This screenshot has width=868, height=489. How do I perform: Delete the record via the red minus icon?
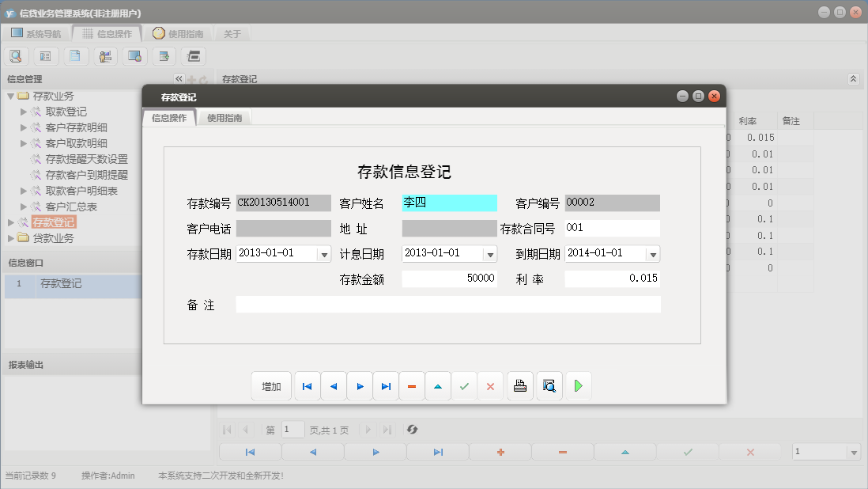[x=412, y=385]
